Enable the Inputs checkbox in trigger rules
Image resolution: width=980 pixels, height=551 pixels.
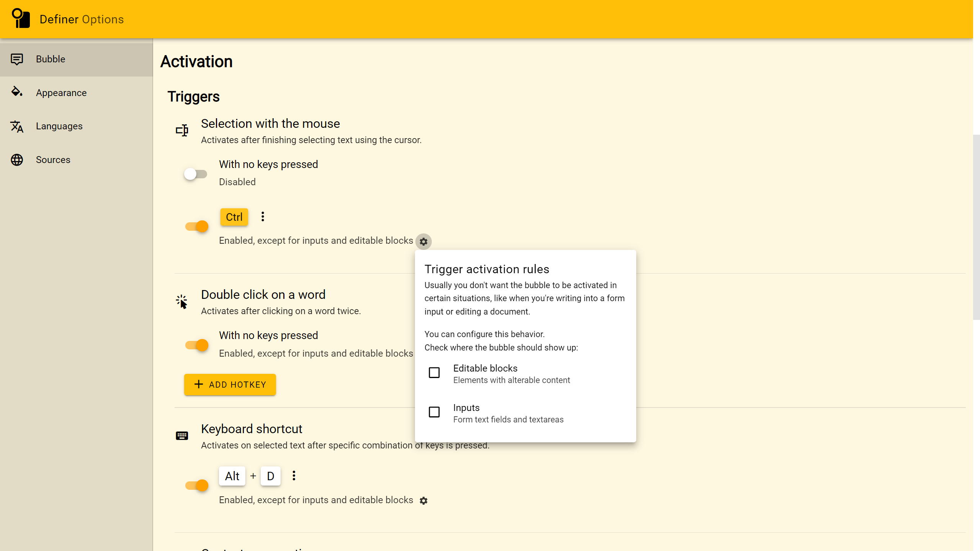pos(434,411)
